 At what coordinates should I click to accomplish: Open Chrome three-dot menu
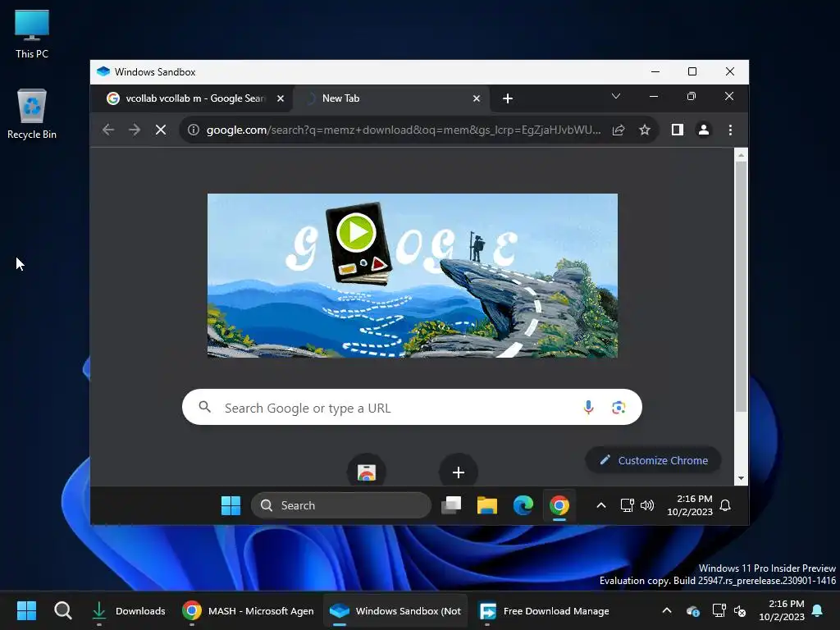point(730,130)
